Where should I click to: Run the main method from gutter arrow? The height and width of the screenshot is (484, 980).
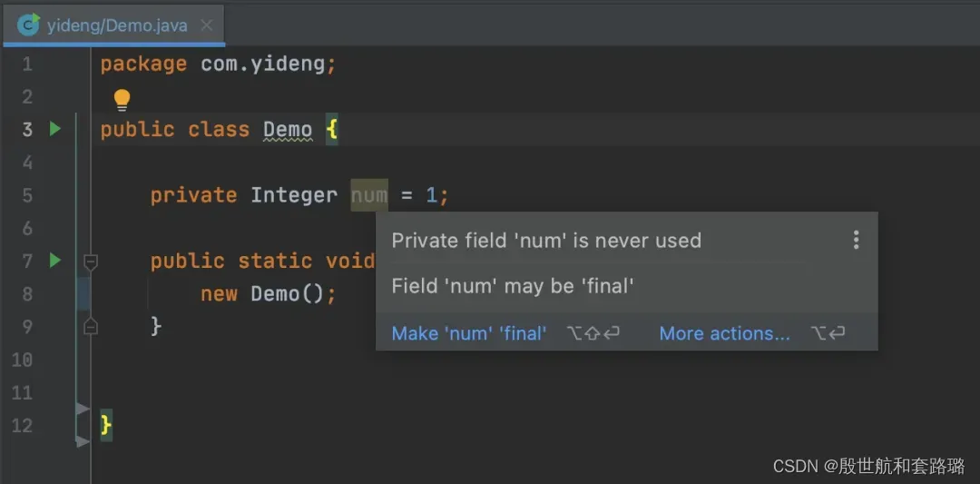coord(54,261)
